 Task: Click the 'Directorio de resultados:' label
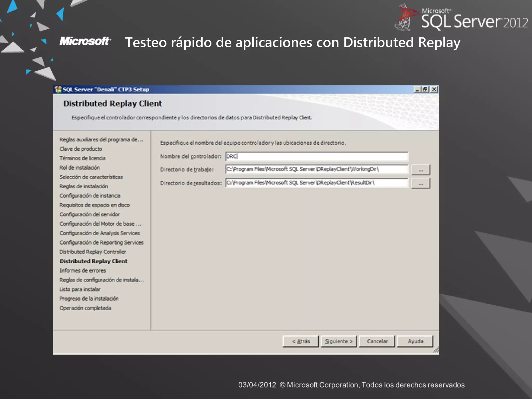tap(191, 183)
